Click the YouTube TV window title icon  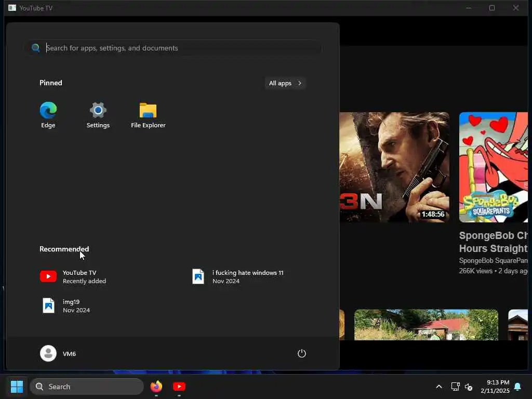coord(12,8)
